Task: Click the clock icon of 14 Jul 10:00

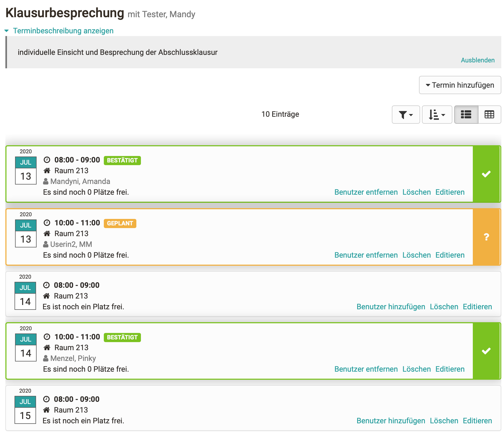Action: 47,337
